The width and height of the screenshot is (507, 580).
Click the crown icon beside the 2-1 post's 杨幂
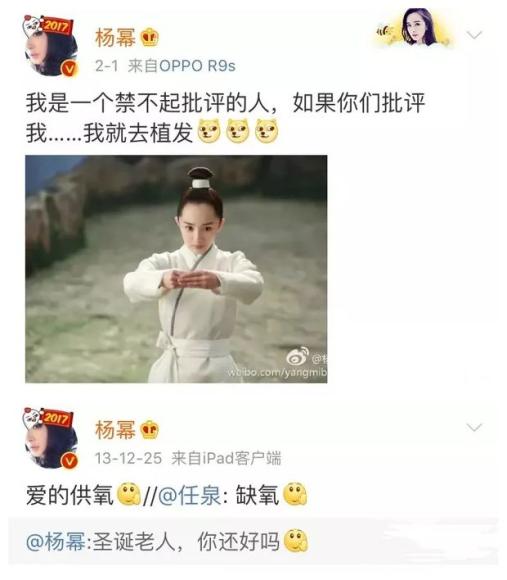[x=150, y=37]
